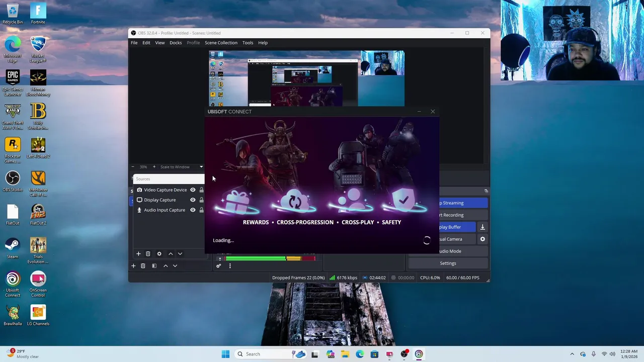Screen dimensions: 644x362
Task: Open Ubisoft Connect desktop icon
Action: 13,285
